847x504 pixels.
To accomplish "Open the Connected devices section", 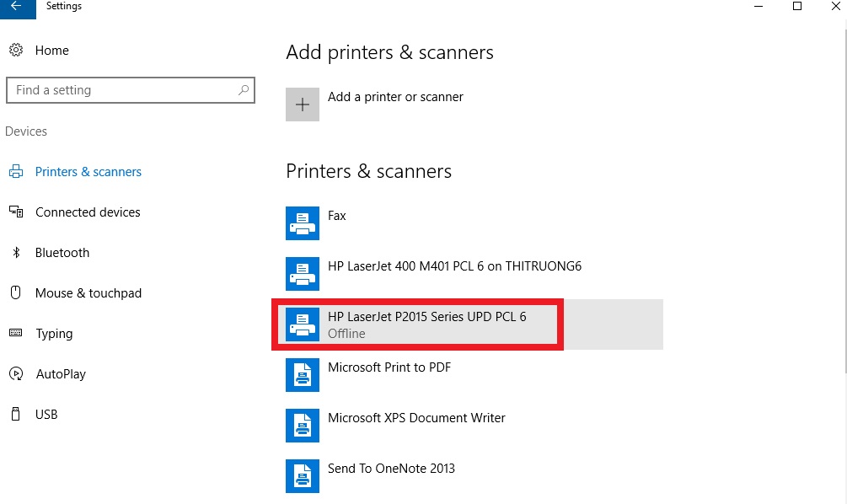I will tap(88, 212).
